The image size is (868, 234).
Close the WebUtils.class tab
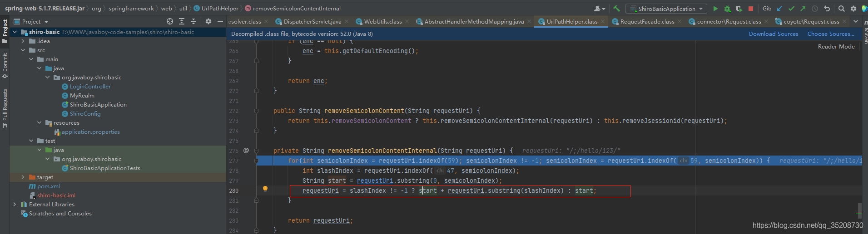tap(407, 21)
